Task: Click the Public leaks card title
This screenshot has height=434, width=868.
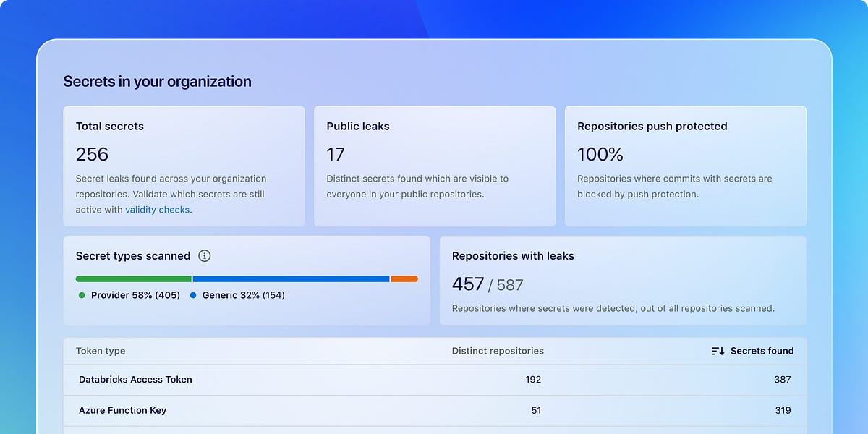Action: pyautogui.click(x=358, y=126)
